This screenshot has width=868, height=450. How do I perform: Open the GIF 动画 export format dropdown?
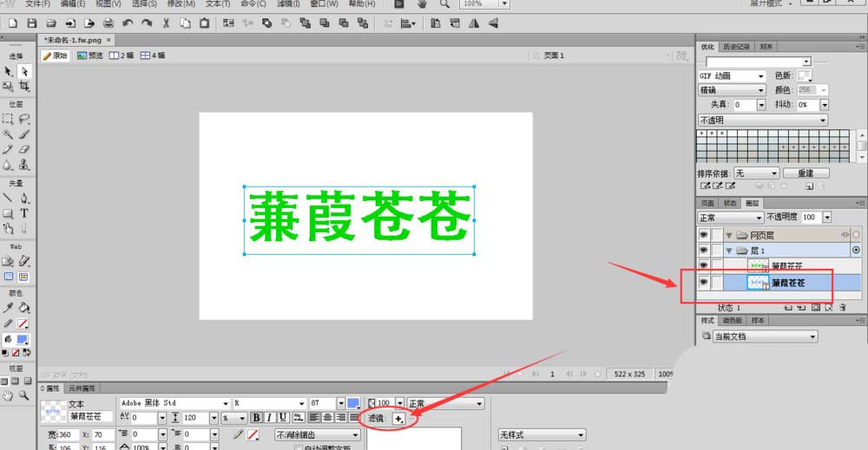coord(761,76)
